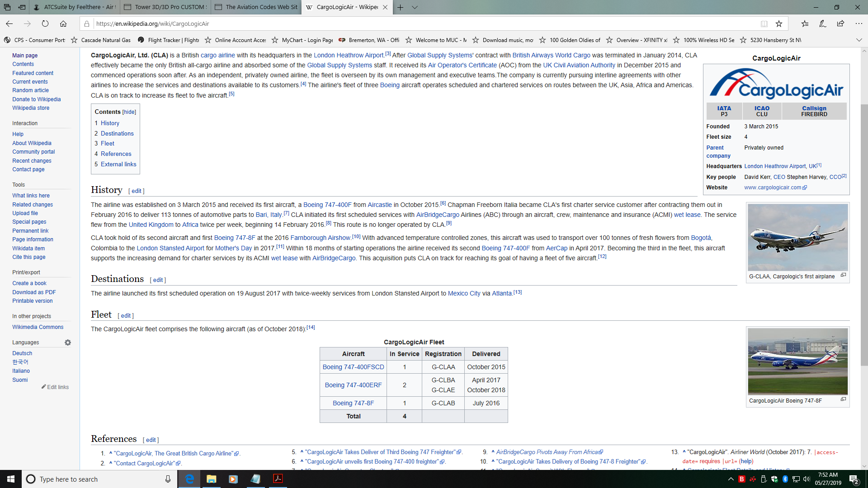Switch to The Aviation Codes Web Site tab
Screen dimensions: 868x488
click(x=256, y=7)
